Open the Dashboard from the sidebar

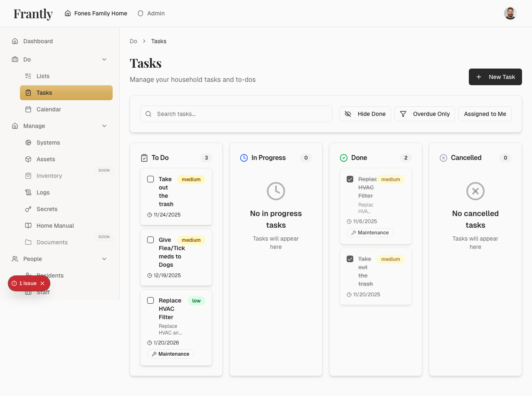[38, 41]
